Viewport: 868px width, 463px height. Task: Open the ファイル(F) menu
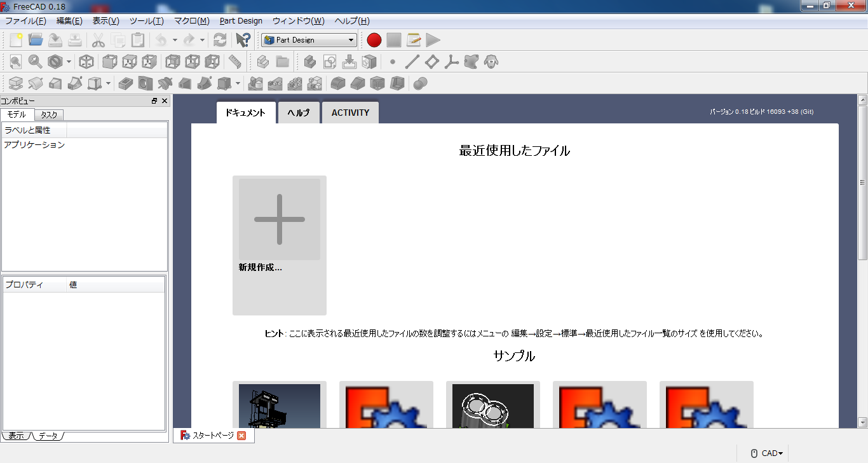point(25,21)
